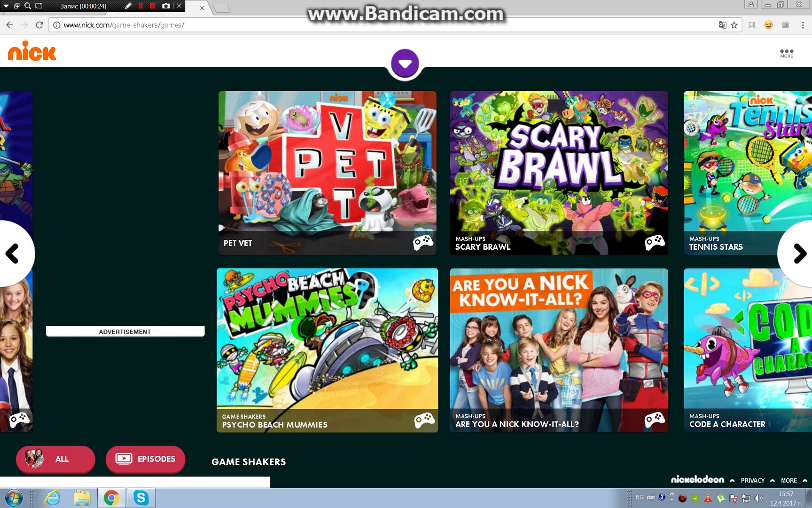This screenshot has width=812, height=508.
Task: Go to the next games with right arrow
Action: click(799, 254)
